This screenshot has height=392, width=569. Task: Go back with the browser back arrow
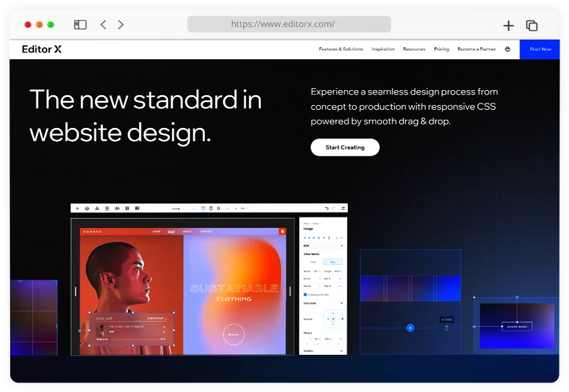point(103,25)
